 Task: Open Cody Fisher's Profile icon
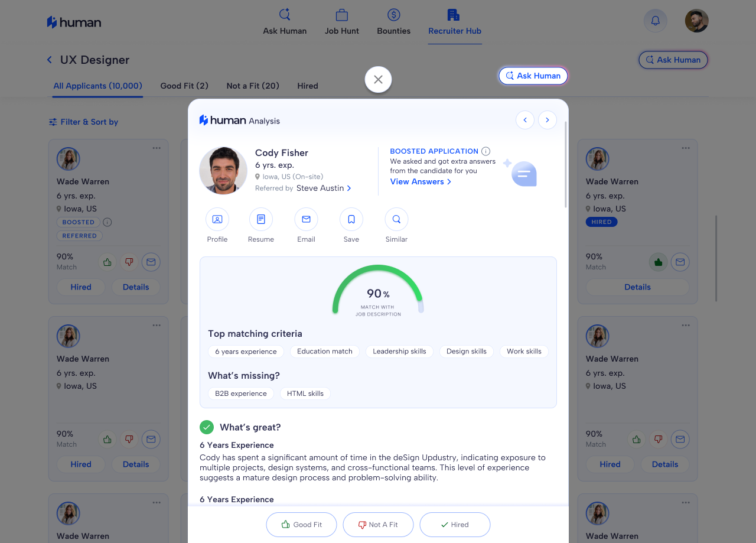click(x=217, y=219)
